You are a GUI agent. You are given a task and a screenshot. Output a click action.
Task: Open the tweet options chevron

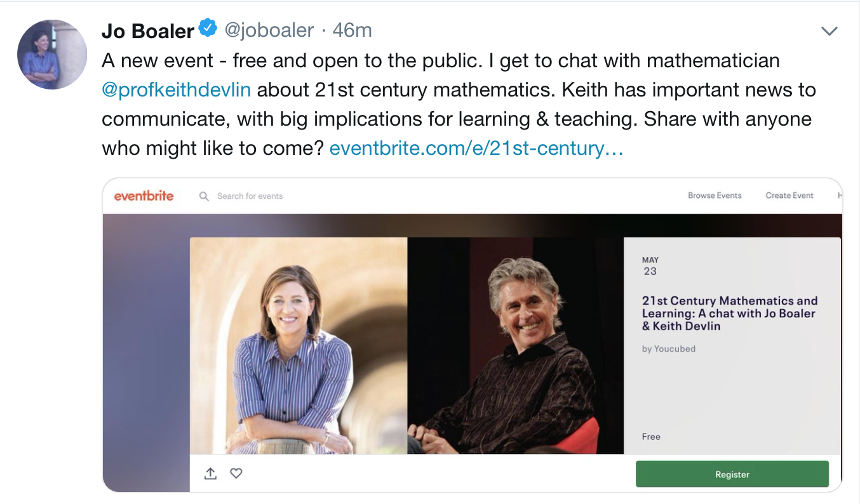tap(830, 31)
